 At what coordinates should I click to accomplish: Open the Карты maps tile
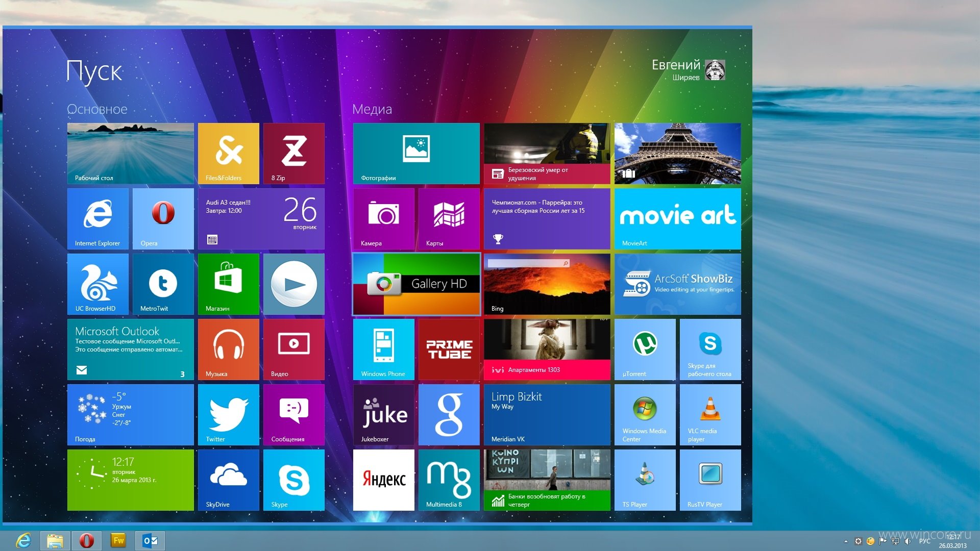click(449, 219)
